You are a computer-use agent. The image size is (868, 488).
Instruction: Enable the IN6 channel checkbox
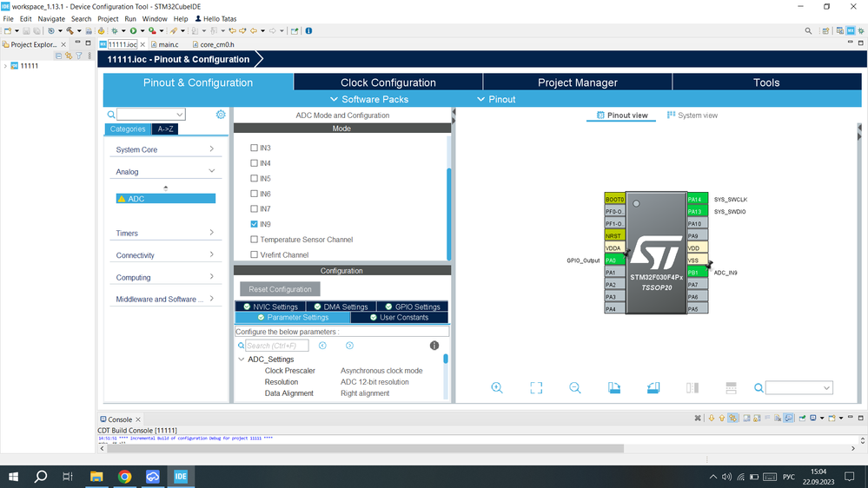click(x=254, y=194)
